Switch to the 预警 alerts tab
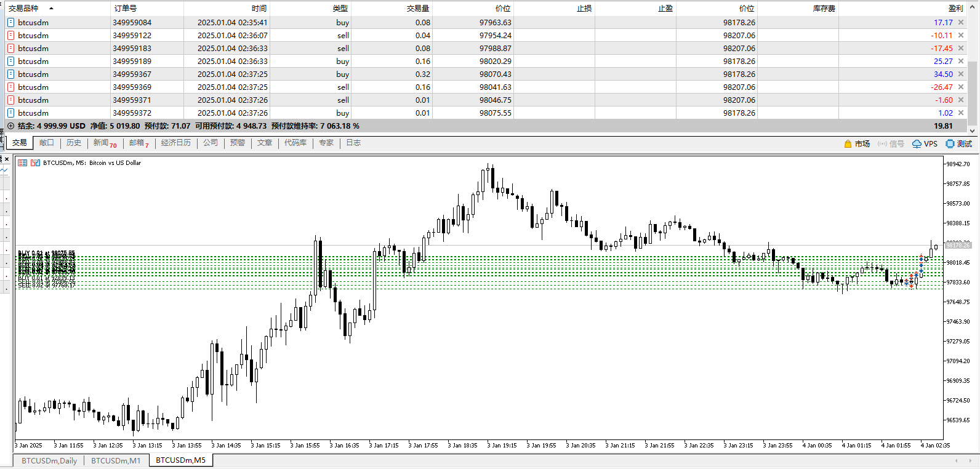The width and height of the screenshot is (980, 469). coord(238,143)
